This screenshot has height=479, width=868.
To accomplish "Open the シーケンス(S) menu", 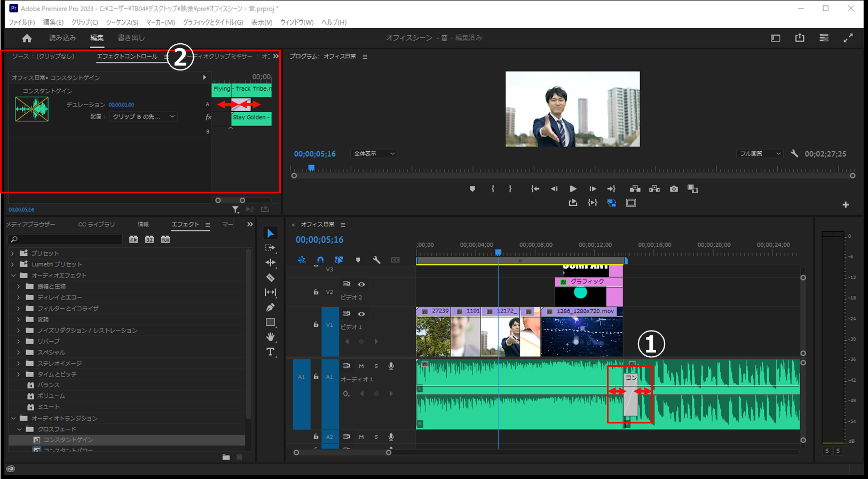I will tap(122, 22).
